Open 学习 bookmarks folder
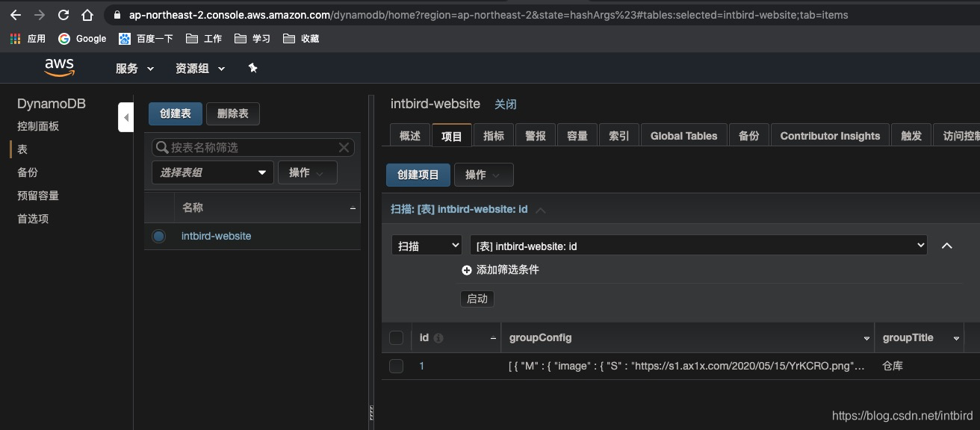 coord(252,38)
